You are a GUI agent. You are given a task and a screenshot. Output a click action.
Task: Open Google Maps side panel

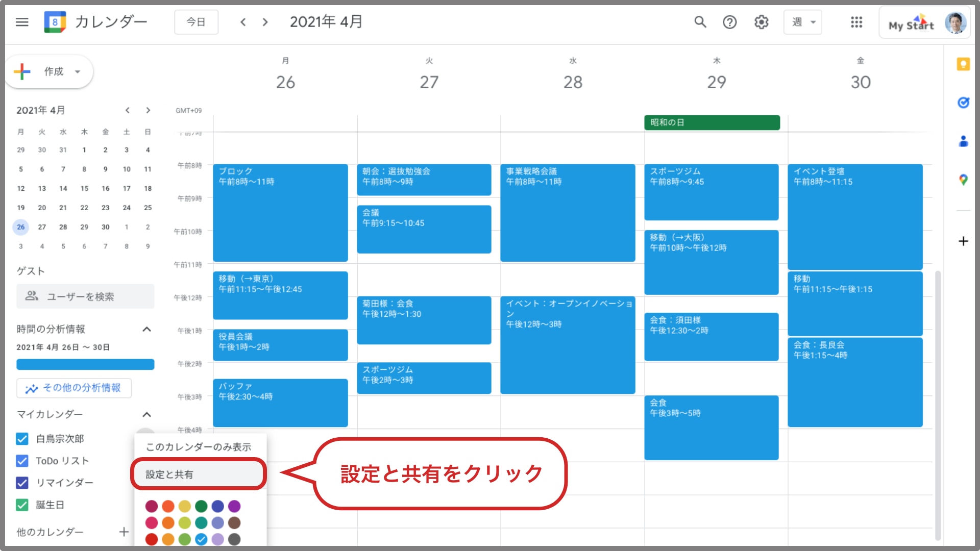coord(963,180)
